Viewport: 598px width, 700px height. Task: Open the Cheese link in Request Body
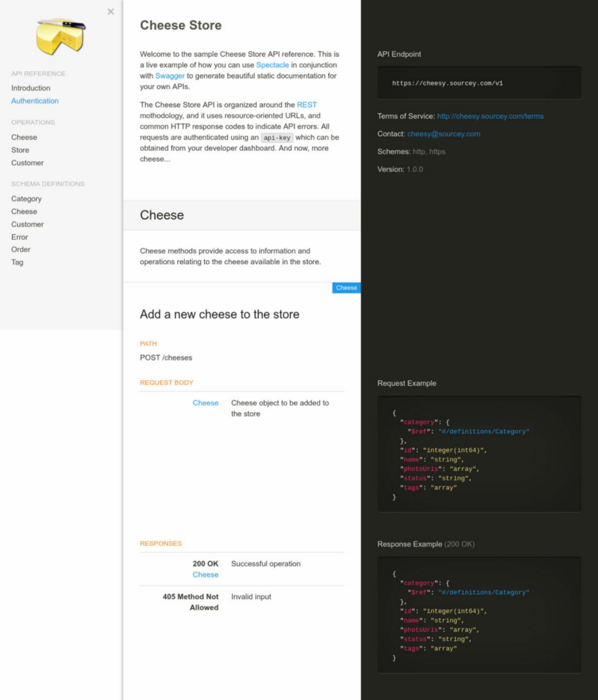click(206, 402)
